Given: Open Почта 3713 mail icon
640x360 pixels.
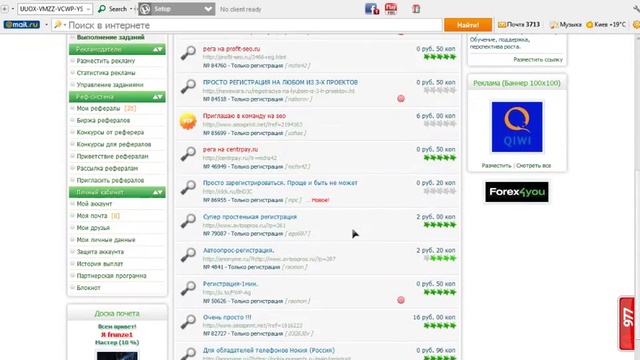Looking at the screenshot, I should (519, 24).
